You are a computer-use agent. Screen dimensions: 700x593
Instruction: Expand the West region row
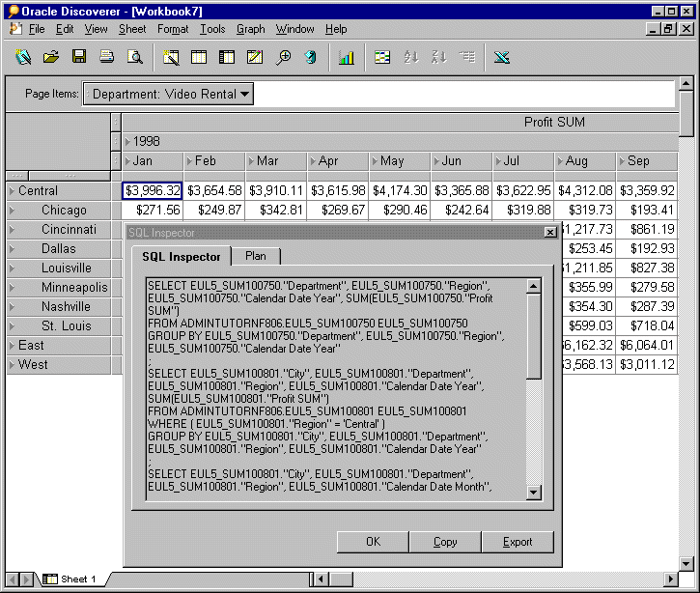[x=12, y=364]
